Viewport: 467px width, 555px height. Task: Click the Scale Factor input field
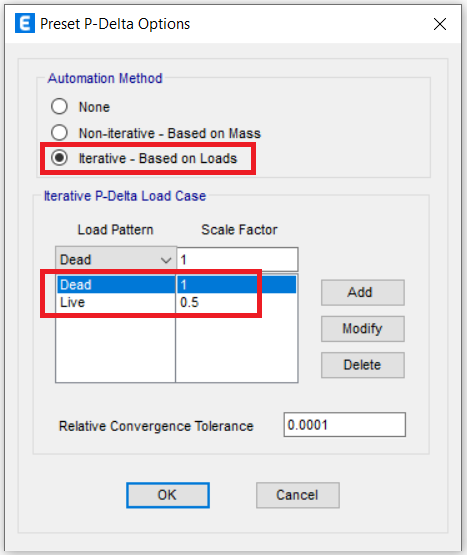237,259
